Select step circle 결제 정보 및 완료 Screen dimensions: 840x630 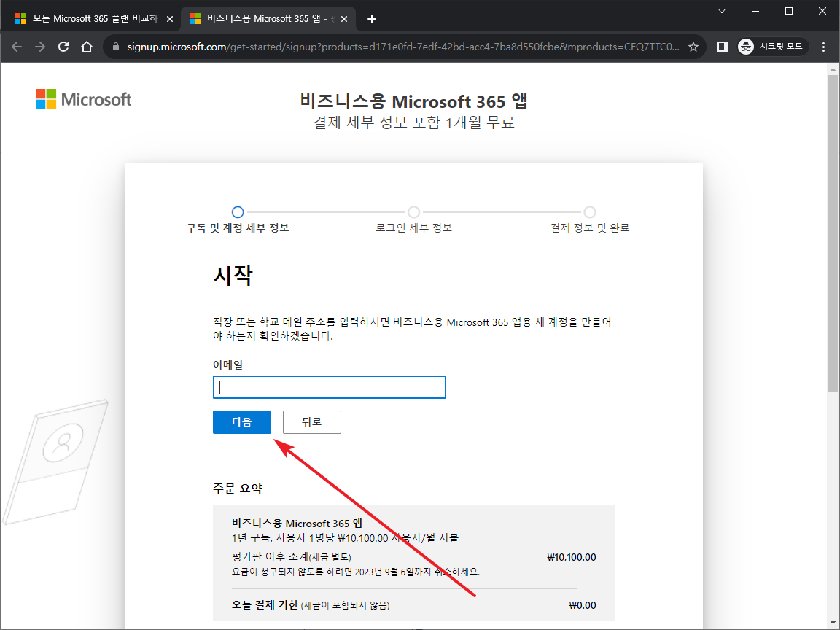[590, 212]
